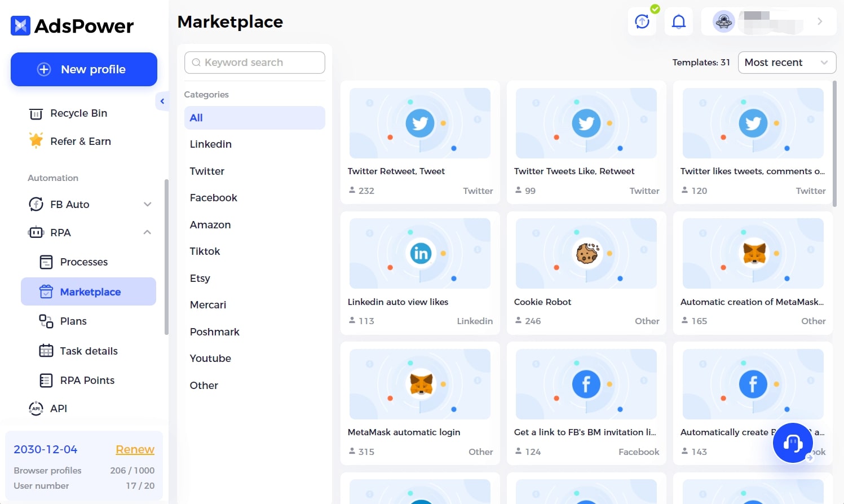Open Task details in RPA menu
This screenshot has height=504, width=844.
tap(89, 351)
